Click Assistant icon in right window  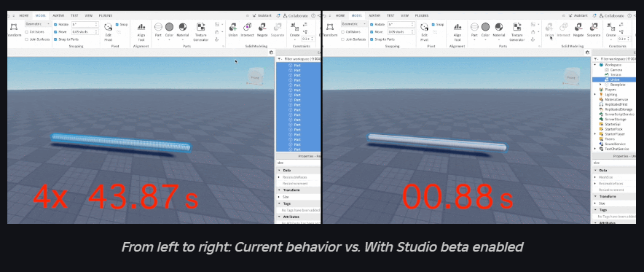pos(570,15)
